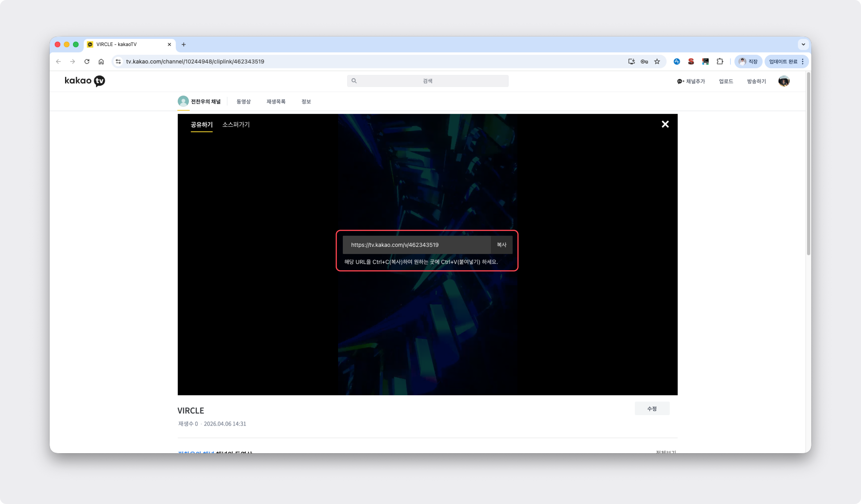Image resolution: width=861 pixels, height=504 pixels.
Task: Switch to 소스퍼가기 tab
Action: 236,125
